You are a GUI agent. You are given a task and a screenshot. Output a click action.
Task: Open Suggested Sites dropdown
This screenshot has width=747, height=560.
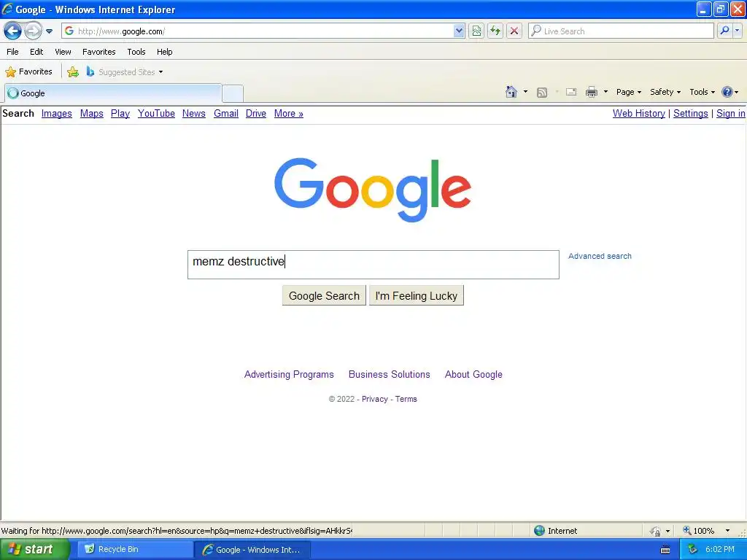coord(125,72)
